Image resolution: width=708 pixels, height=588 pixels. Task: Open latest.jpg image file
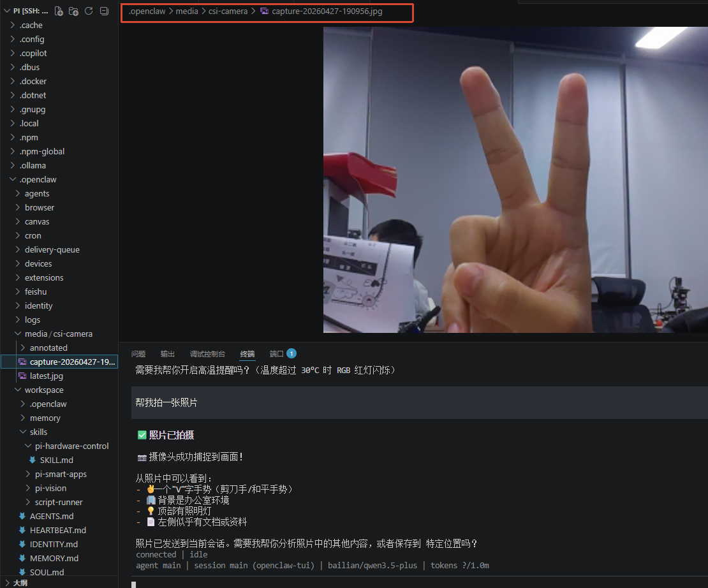click(x=47, y=376)
